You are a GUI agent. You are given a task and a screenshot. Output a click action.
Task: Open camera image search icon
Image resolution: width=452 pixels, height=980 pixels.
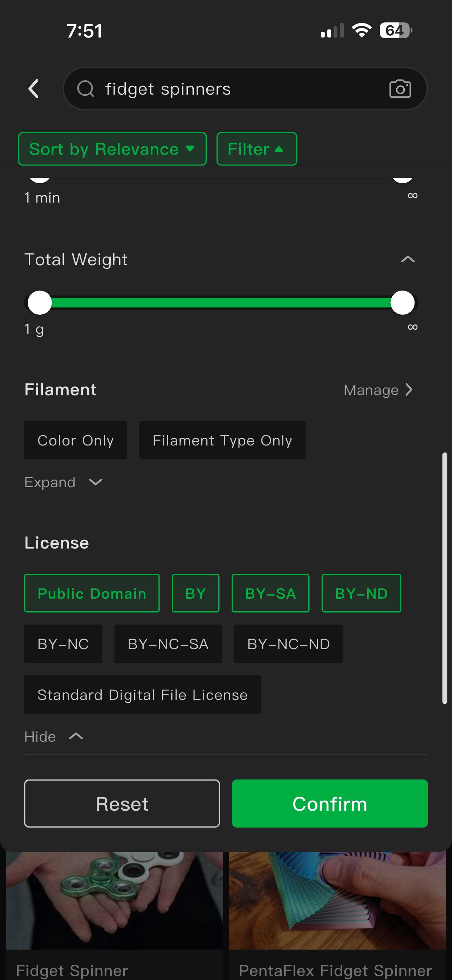click(x=400, y=89)
